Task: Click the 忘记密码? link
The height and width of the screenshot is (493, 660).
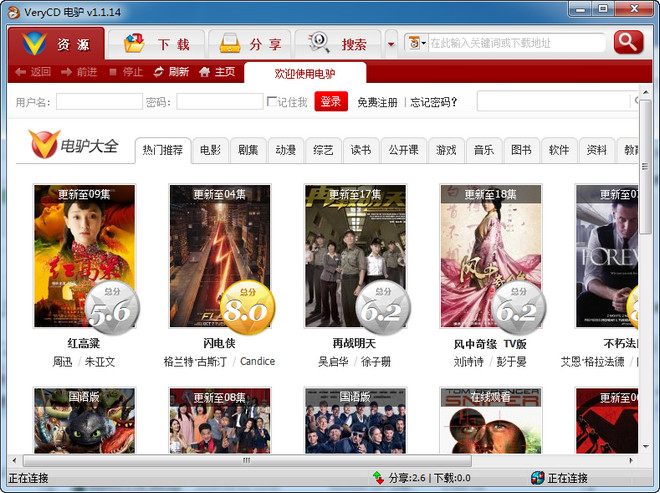Action: 434,102
